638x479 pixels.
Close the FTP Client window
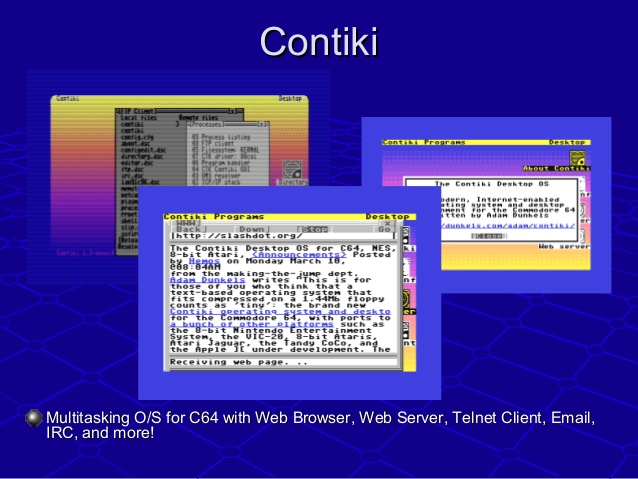click(x=233, y=111)
